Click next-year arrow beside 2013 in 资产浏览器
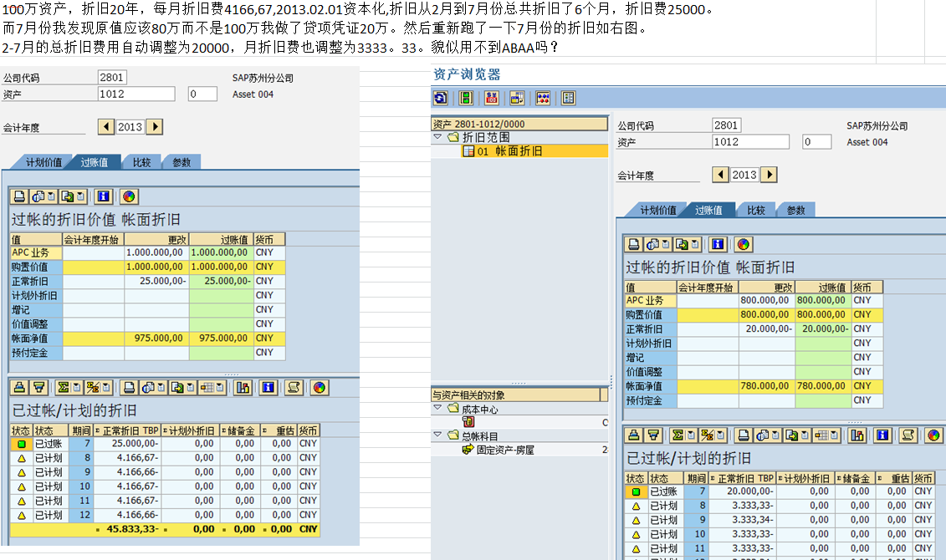946x560 pixels. [770, 174]
